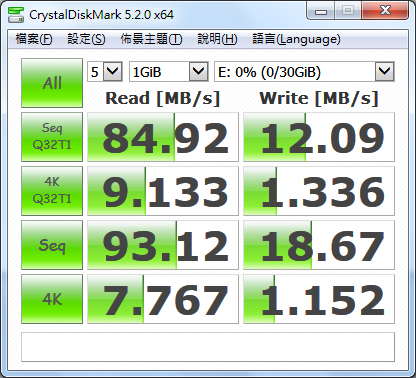Select the 4K read result 7.767
Screen dimensions: 416x378
[x=163, y=299]
